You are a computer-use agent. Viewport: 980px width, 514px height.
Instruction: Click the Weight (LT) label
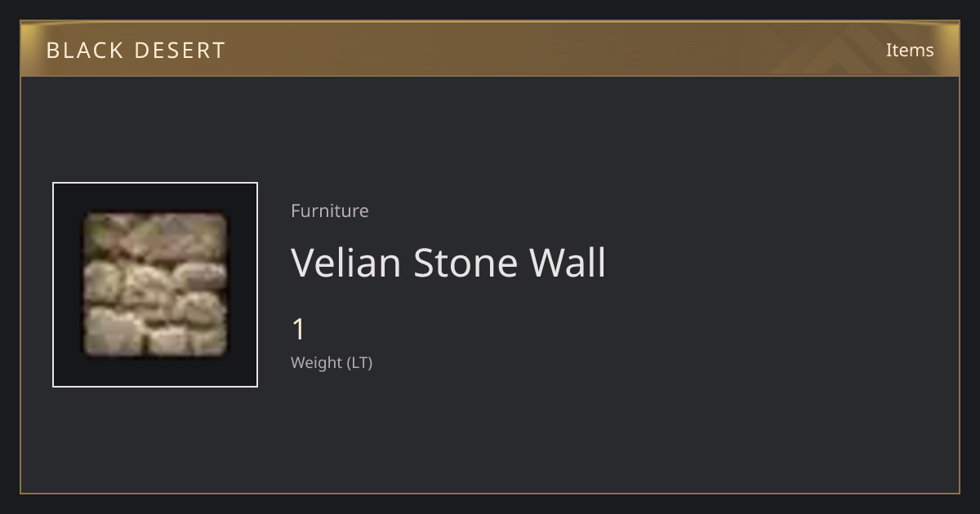(x=332, y=362)
